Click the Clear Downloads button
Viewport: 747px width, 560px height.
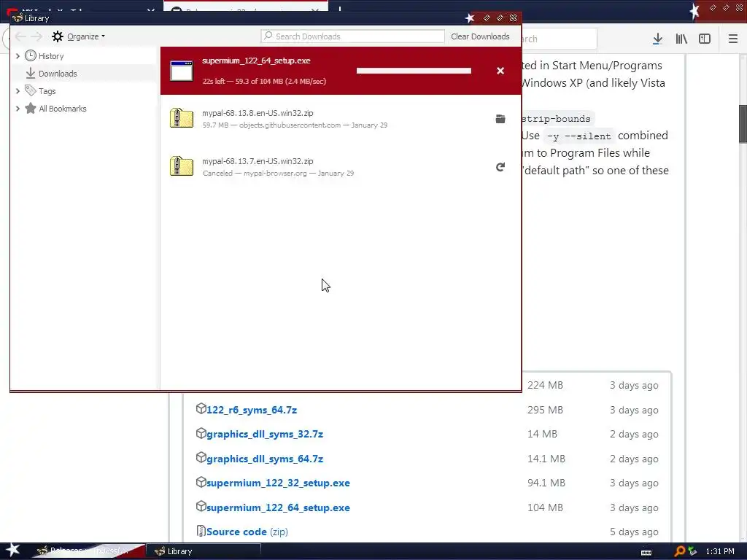pos(480,36)
